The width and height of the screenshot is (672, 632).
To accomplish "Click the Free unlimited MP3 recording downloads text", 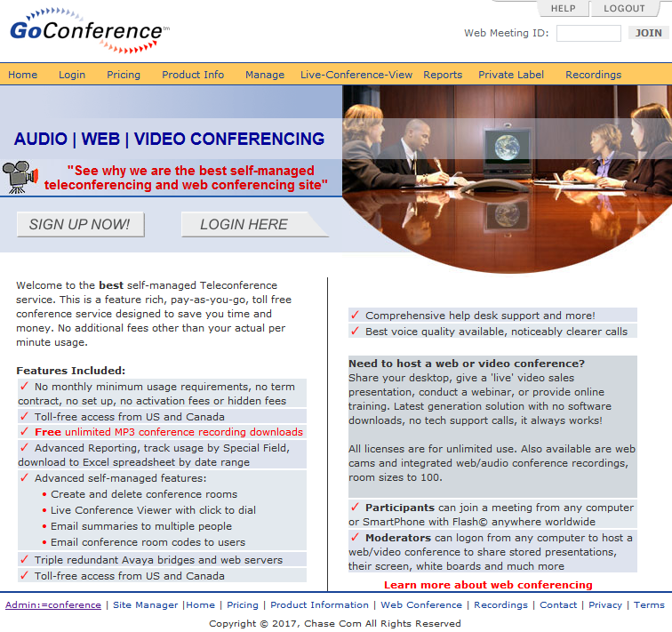I will pos(169,432).
